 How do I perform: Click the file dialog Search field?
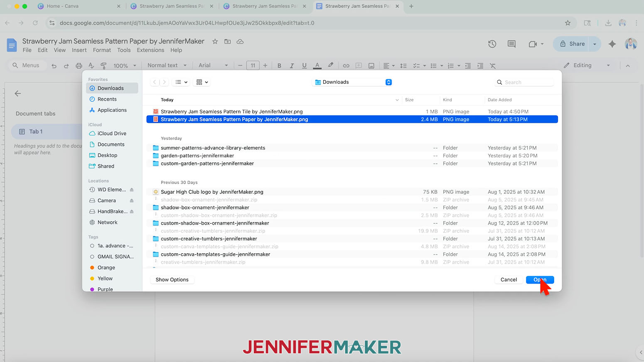525,82
